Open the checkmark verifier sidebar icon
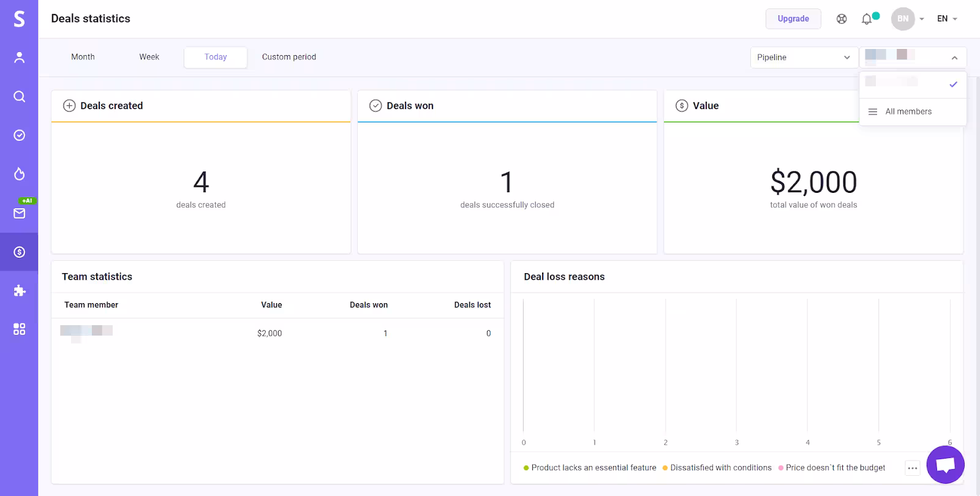Viewport: 980px width, 496px height. tap(19, 135)
